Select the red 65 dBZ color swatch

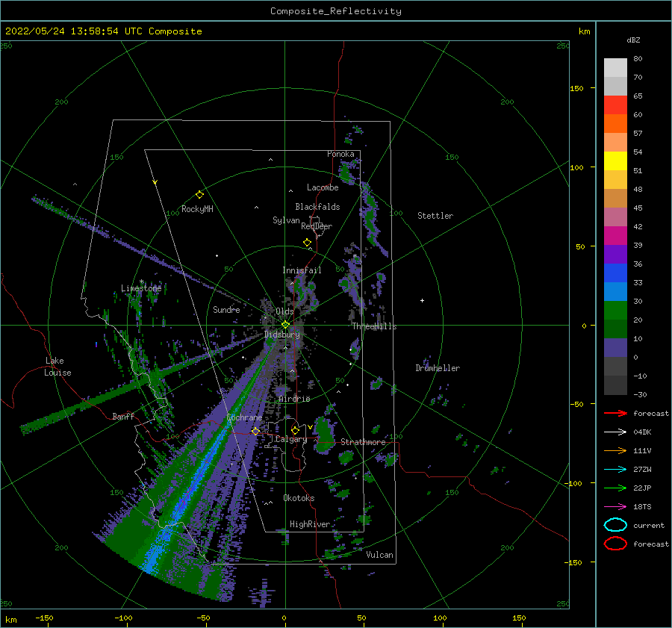pos(615,105)
